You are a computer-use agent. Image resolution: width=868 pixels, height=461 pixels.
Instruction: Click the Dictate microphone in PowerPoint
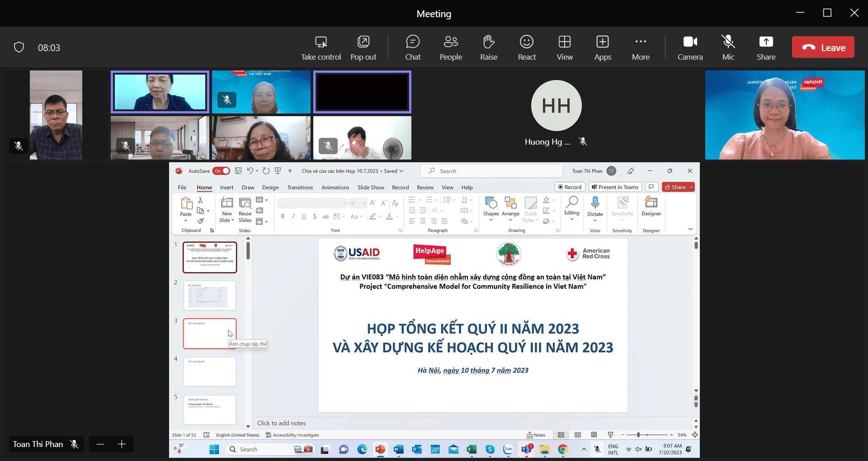(595, 206)
